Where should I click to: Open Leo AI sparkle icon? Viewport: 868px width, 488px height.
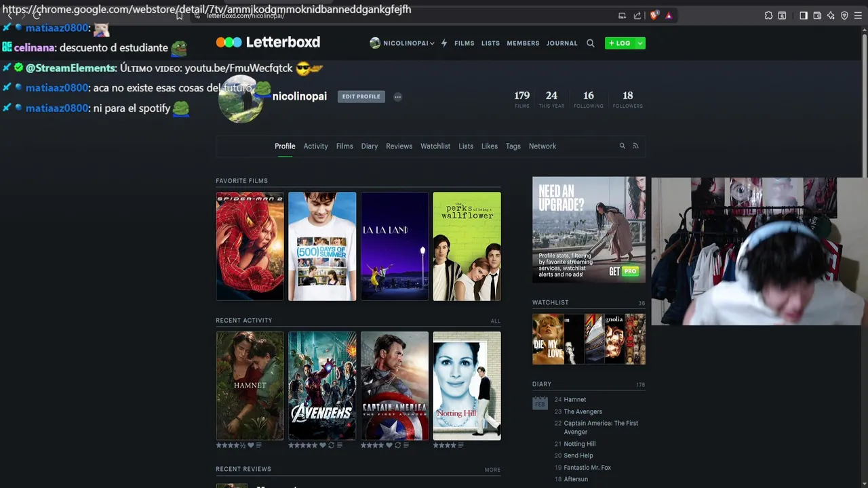(831, 16)
